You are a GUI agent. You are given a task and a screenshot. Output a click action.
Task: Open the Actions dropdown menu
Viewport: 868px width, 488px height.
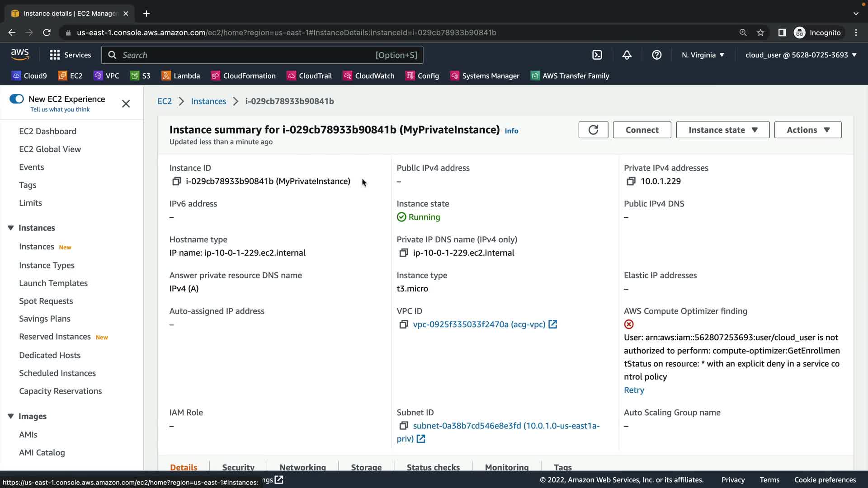click(x=807, y=130)
